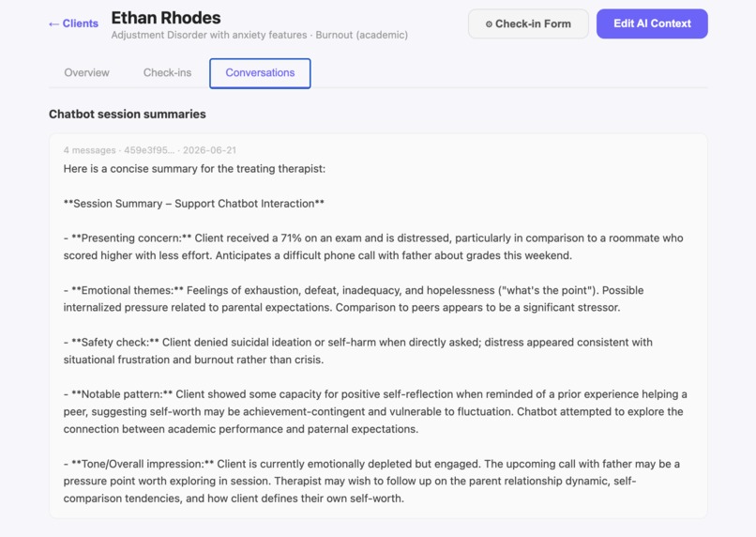Switch to the Overview tab
Viewport: 756px width, 537px height.
pyautogui.click(x=87, y=73)
